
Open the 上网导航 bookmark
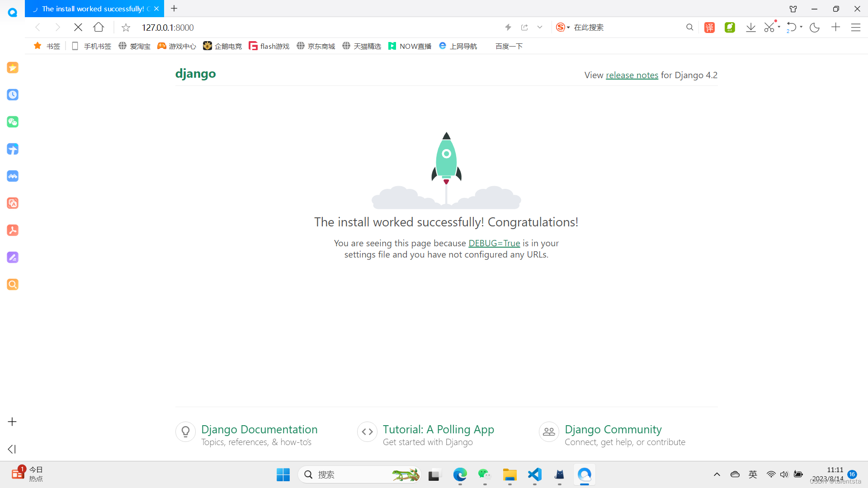click(x=458, y=46)
